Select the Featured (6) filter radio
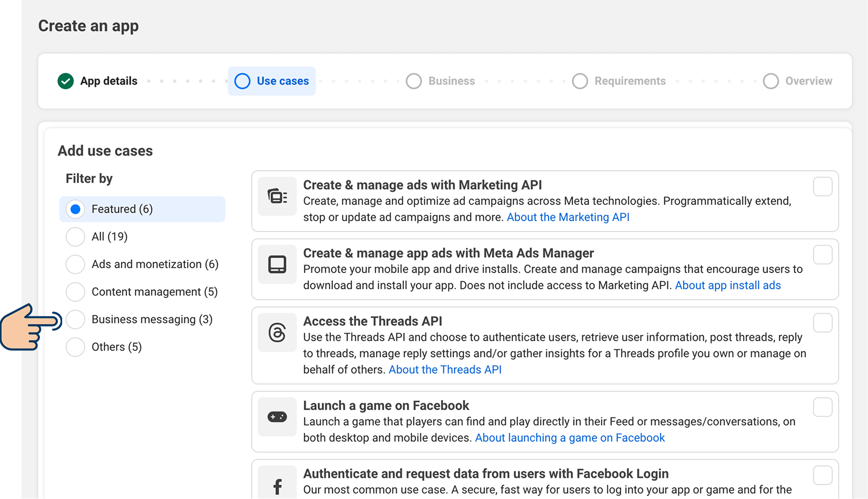Image resolution: width=868 pixels, height=499 pixels. tap(75, 209)
